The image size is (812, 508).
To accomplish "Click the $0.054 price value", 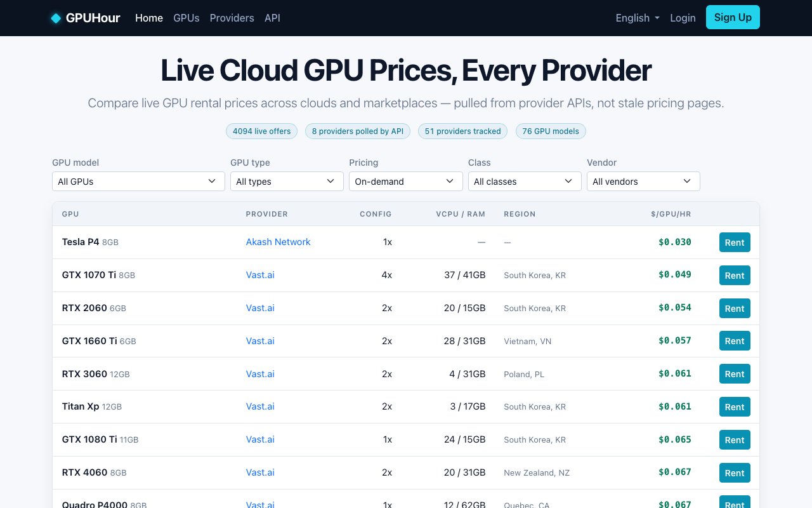I will pyautogui.click(x=675, y=307).
